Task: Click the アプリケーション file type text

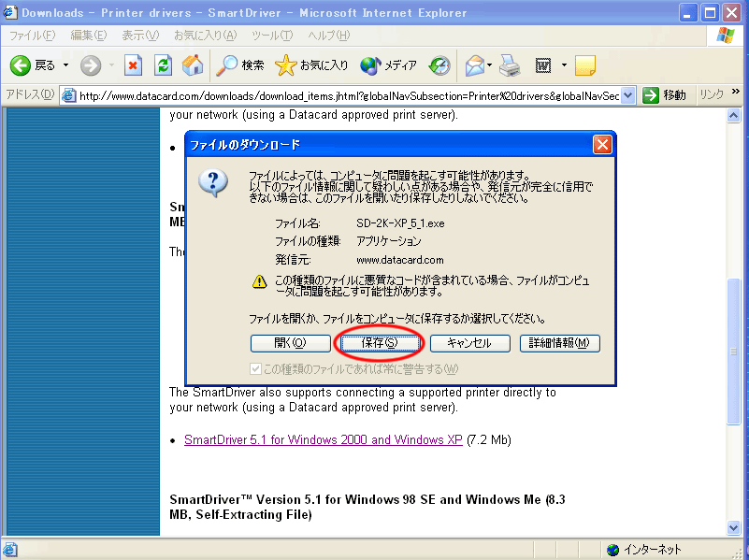Action: pos(389,241)
